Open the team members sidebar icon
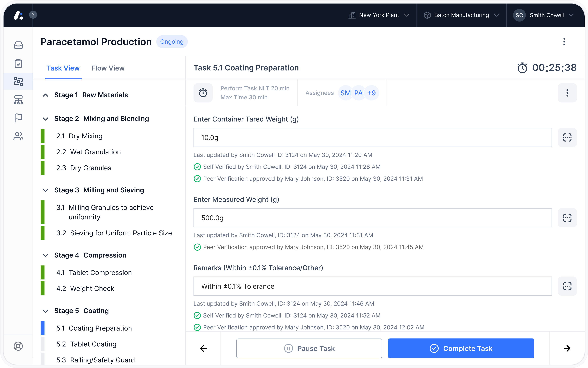This screenshot has width=588, height=368. [18, 136]
